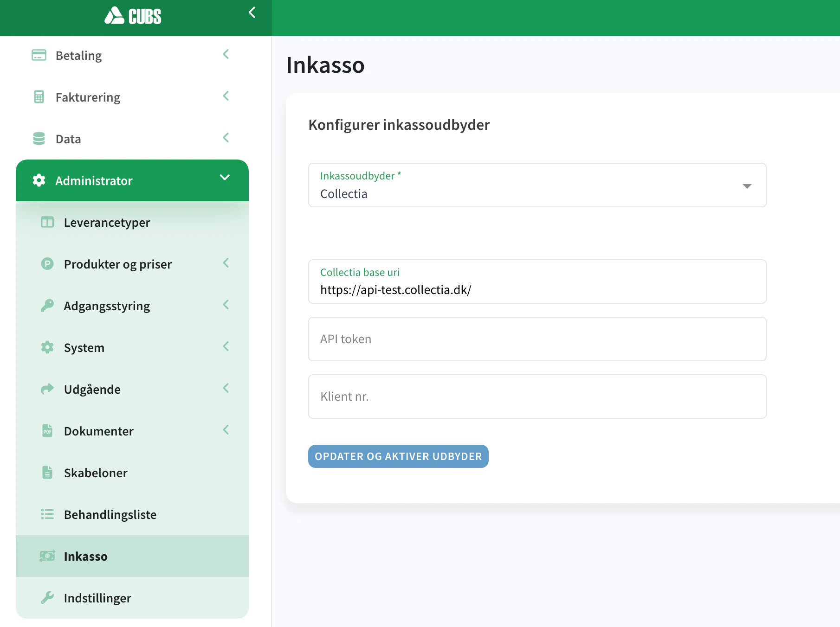Expand the System submenu chevron
This screenshot has width=840, height=627.
coord(226,346)
